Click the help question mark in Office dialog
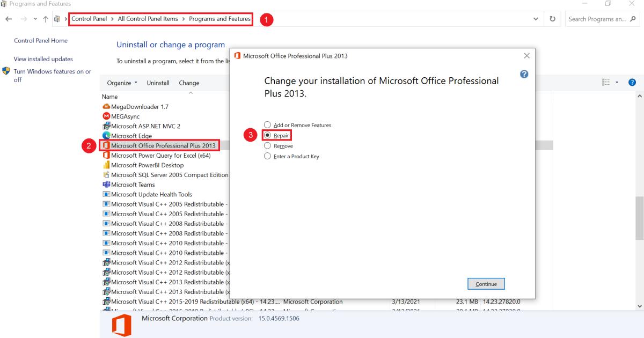The image size is (644, 338). pos(524,74)
